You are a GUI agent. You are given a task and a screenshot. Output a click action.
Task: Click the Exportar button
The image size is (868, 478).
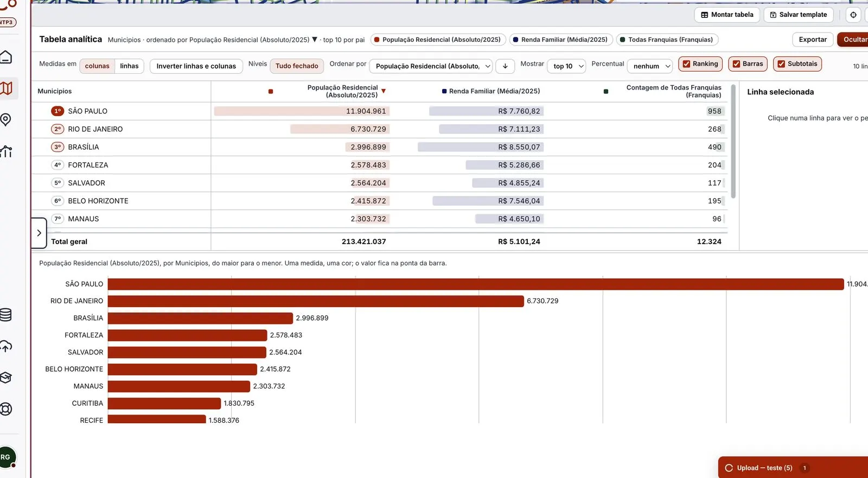[813, 40]
